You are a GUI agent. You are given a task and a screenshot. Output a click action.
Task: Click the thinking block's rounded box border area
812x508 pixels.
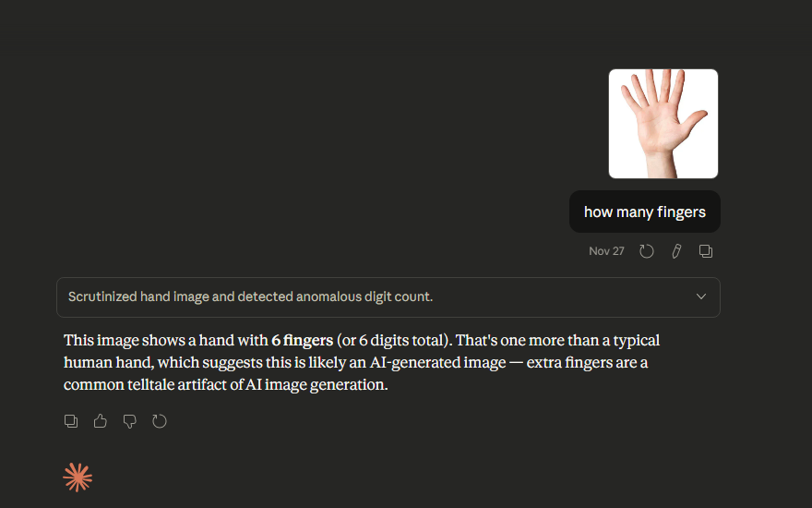[x=554, y=297]
